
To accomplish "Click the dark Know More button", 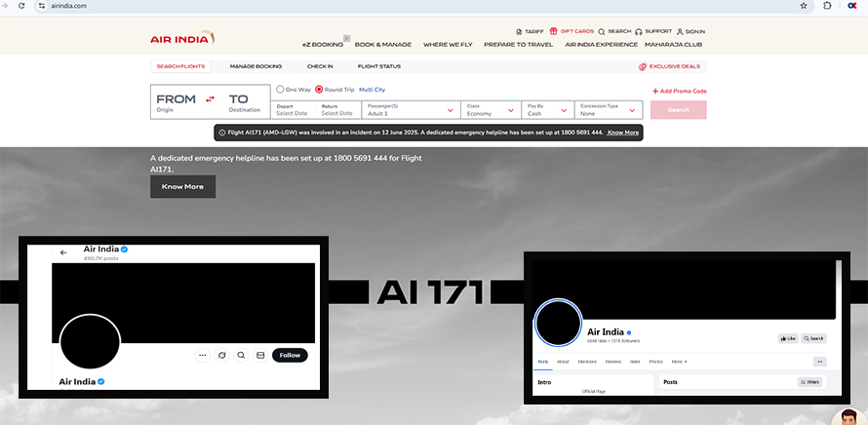I will [x=182, y=186].
